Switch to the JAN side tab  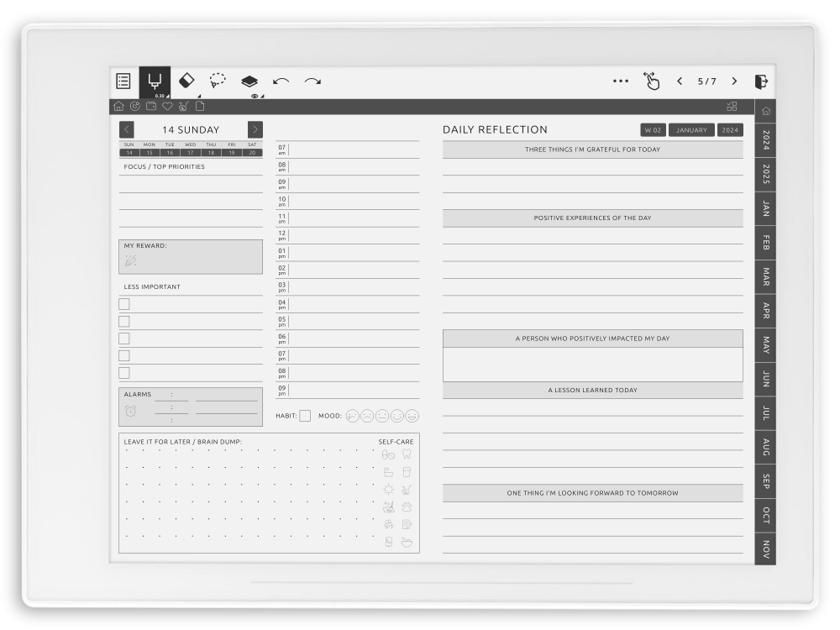click(765, 208)
